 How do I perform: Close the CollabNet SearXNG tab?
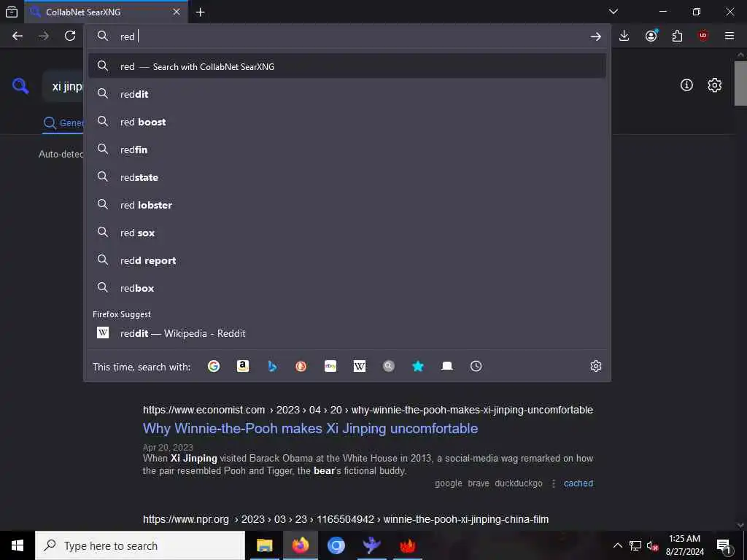177,12
